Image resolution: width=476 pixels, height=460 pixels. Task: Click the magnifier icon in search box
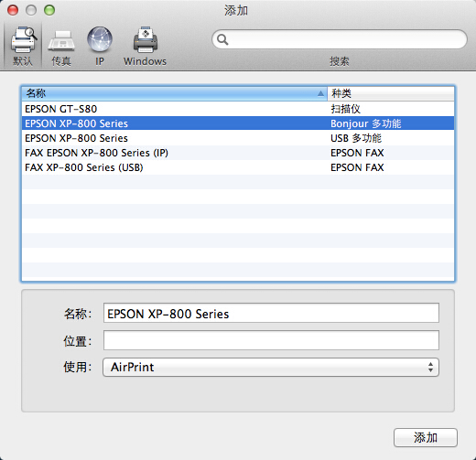pos(222,39)
